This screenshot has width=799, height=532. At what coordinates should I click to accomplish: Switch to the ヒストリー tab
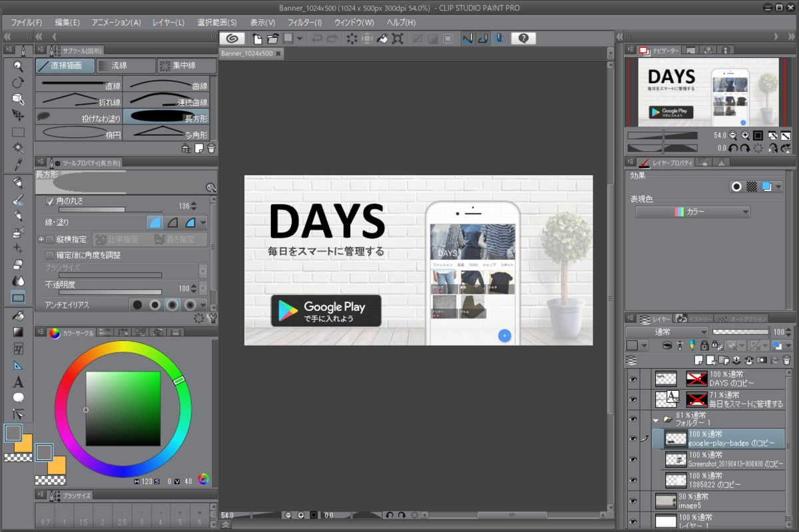pos(692,318)
